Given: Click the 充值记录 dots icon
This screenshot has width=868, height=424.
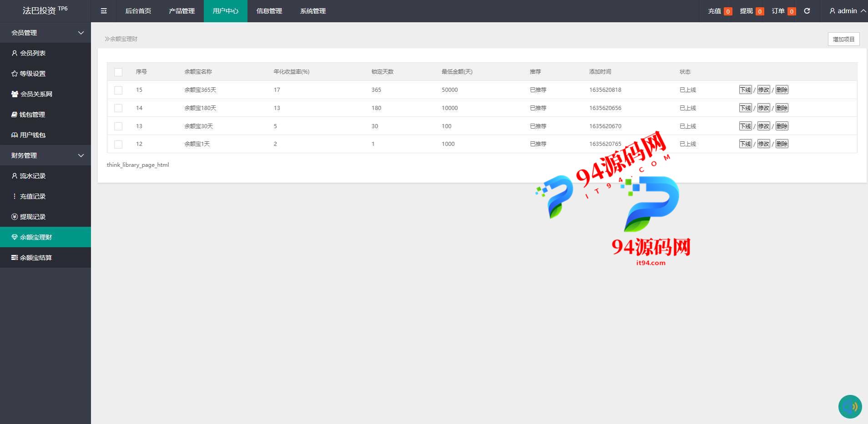Looking at the screenshot, I should click(15, 196).
